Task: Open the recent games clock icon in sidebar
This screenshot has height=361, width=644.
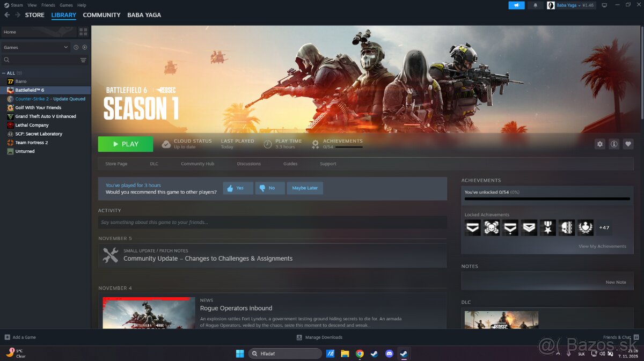Action: [x=76, y=47]
